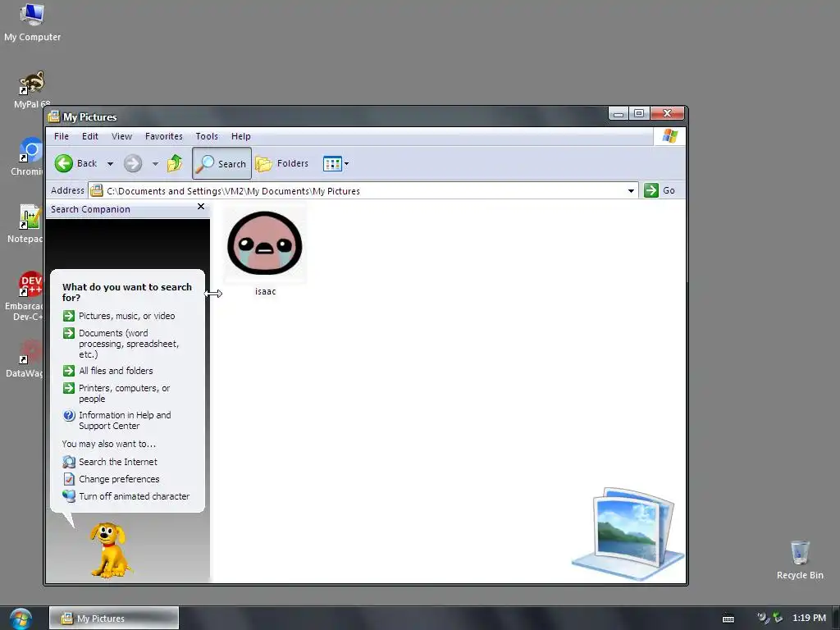Click the keyboard icon in system tray
This screenshot has width=840, height=630.
pyautogui.click(x=728, y=619)
